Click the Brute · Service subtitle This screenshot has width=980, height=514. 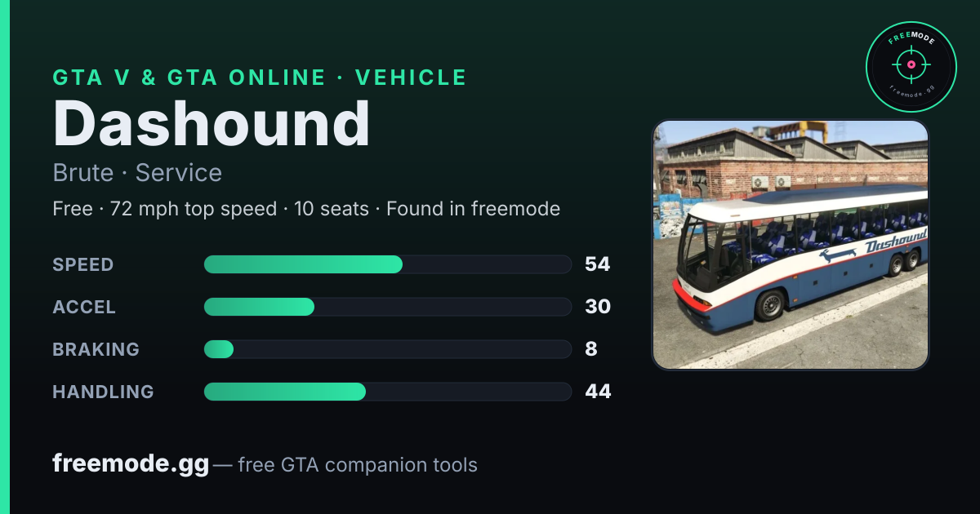(x=137, y=173)
